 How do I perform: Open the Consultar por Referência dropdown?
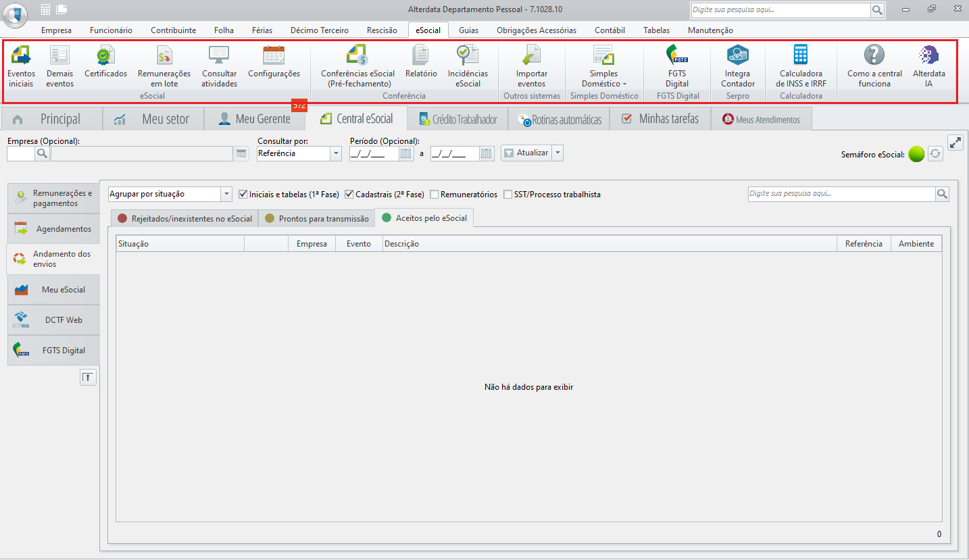336,153
